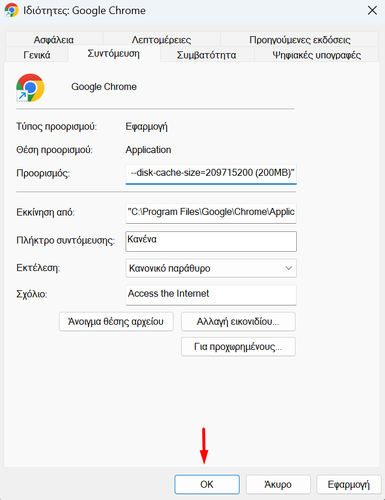385x500 pixels.
Task: Confirm changes with the OK button
Action: (x=207, y=484)
